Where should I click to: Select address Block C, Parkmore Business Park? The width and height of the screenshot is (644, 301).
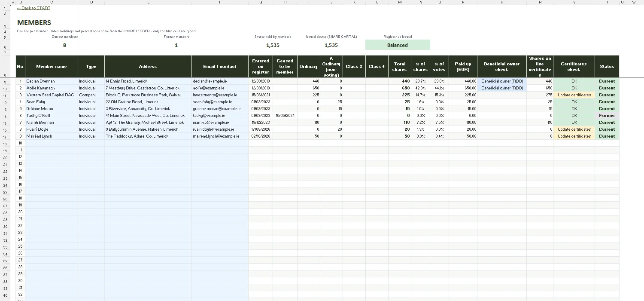click(x=148, y=95)
